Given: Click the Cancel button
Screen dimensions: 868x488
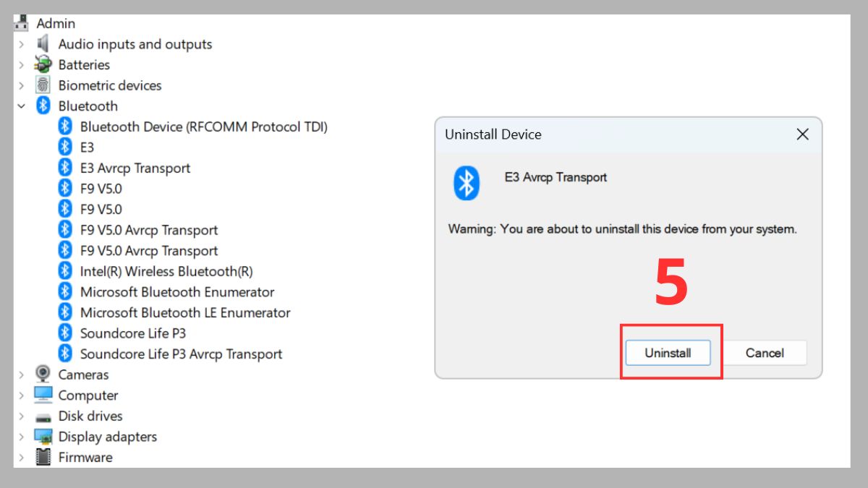Looking at the screenshot, I should [x=765, y=353].
